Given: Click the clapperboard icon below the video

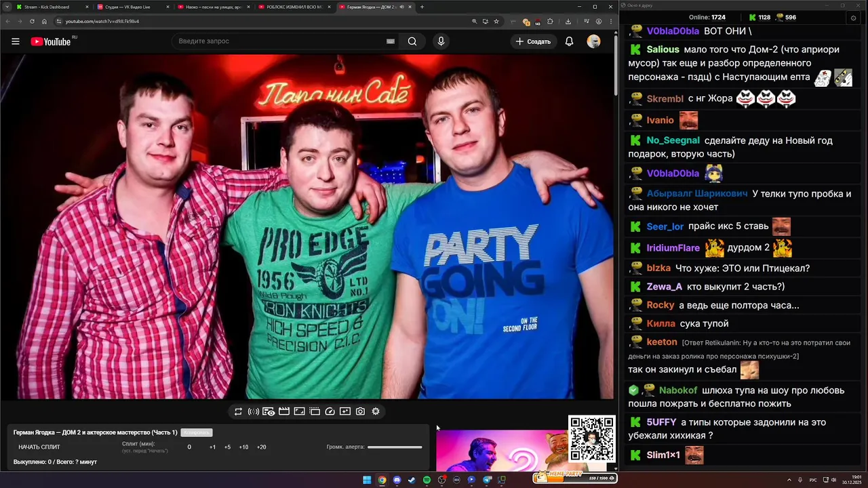Looking at the screenshot, I should (284, 411).
